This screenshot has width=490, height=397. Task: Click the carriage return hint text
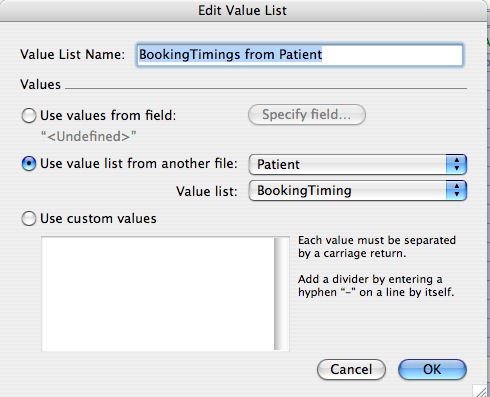point(377,247)
